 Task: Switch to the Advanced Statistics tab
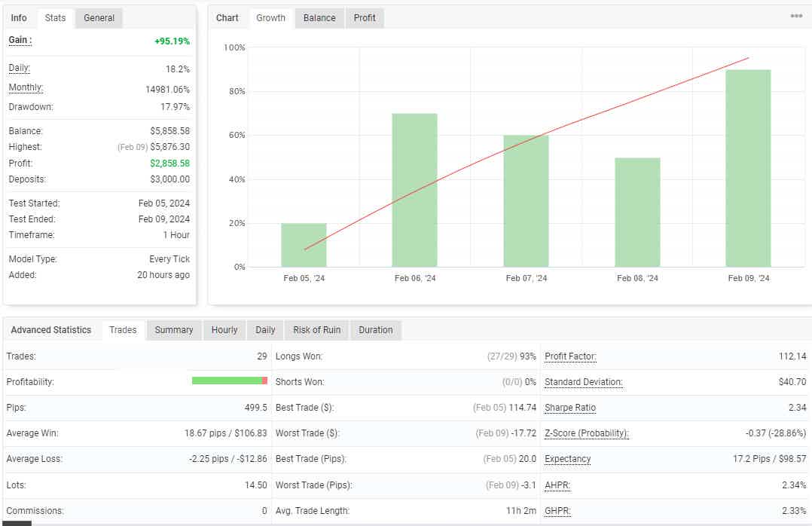tap(51, 329)
